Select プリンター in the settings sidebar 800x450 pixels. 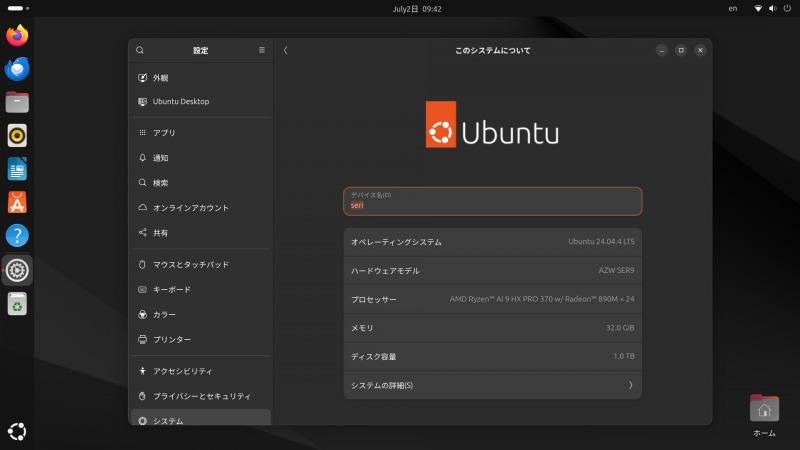click(x=201, y=339)
